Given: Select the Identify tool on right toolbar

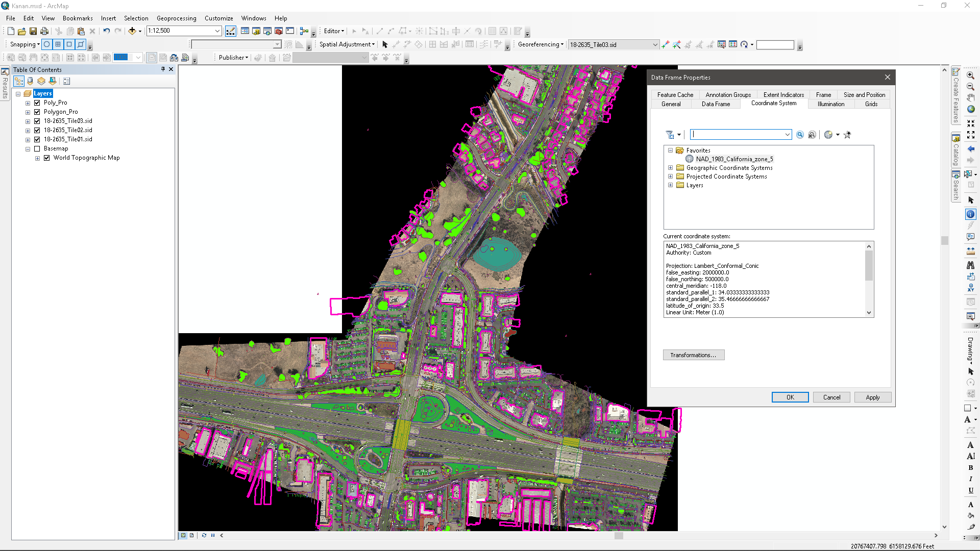Looking at the screenshot, I should click(x=971, y=214).
